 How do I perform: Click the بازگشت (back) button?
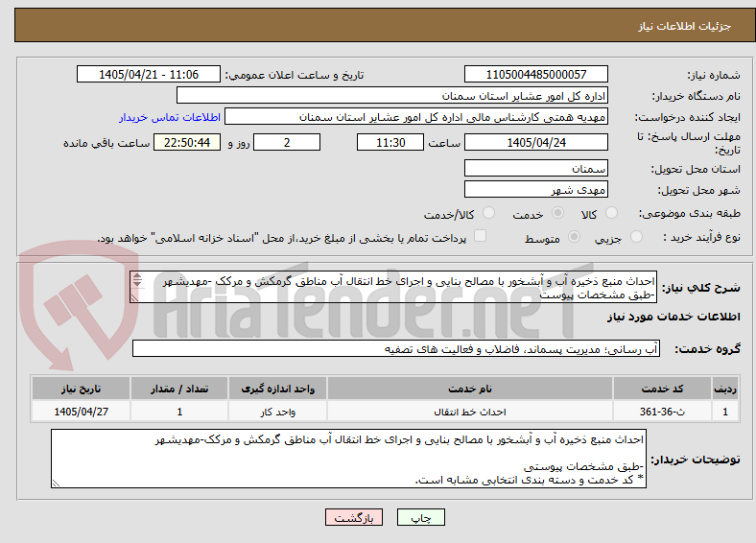pyautogui.click(x=354, y=517)
